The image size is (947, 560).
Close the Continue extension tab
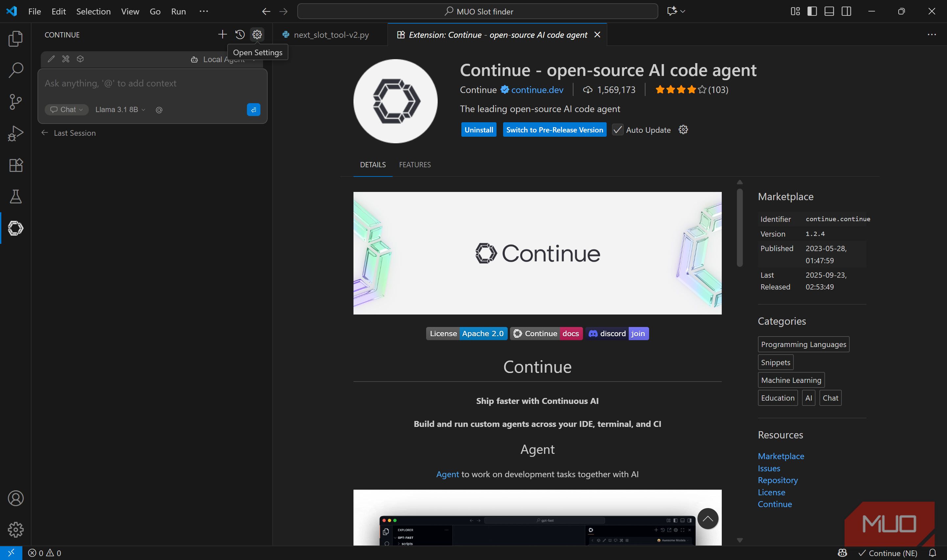tap(597, 35)
